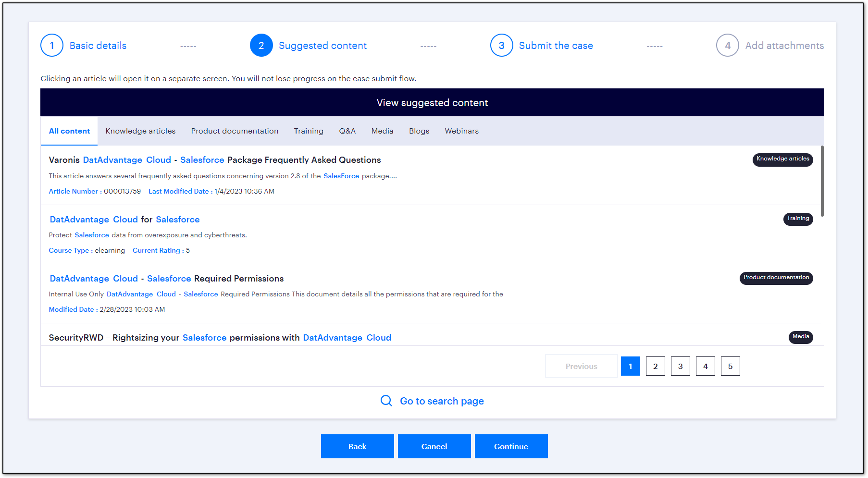Click the 'Internal Use Only' permissions description
The height and width of the screenshot is (478, 868).
coord(276,294)
